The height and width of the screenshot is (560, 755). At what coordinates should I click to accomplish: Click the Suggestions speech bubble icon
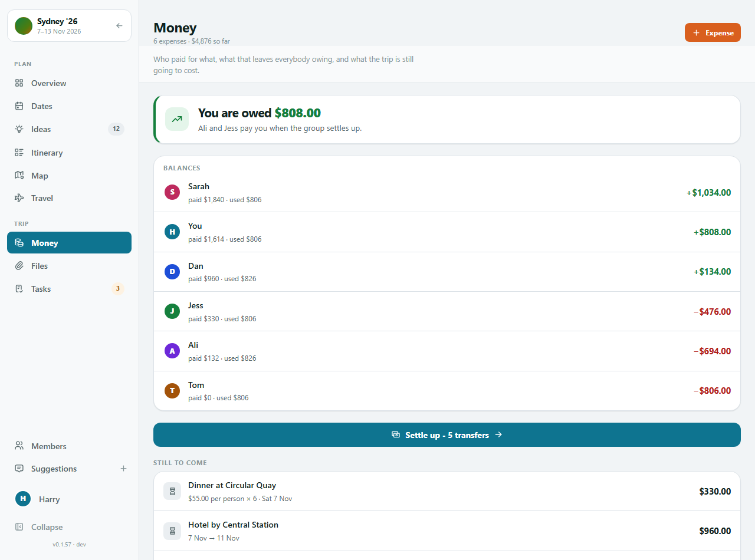point(19,469)
